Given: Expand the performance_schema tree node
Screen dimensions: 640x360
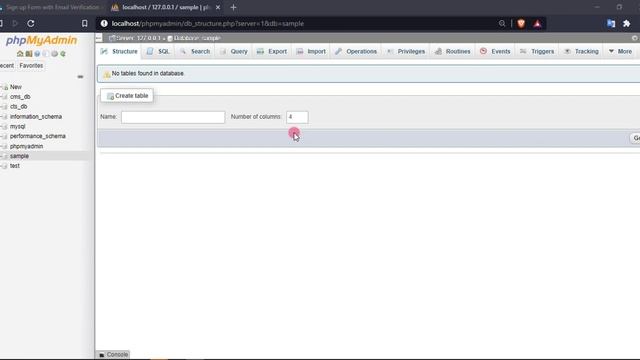Looking at the screenshot, I should [1, 136].
